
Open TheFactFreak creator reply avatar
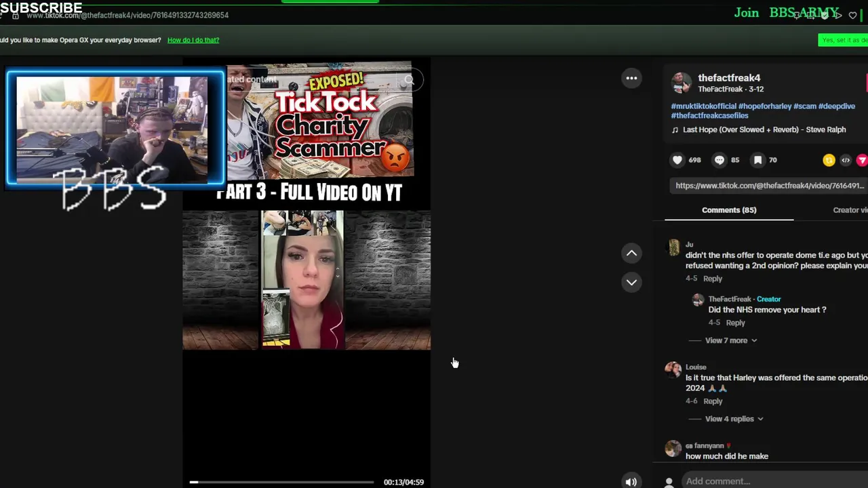(698, 300)
